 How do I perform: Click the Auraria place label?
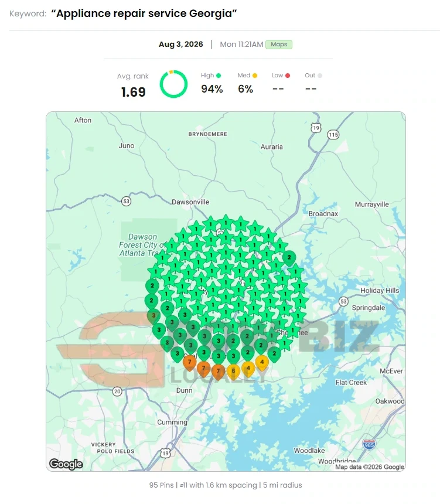pyautogui.click(x=272, y=147)
